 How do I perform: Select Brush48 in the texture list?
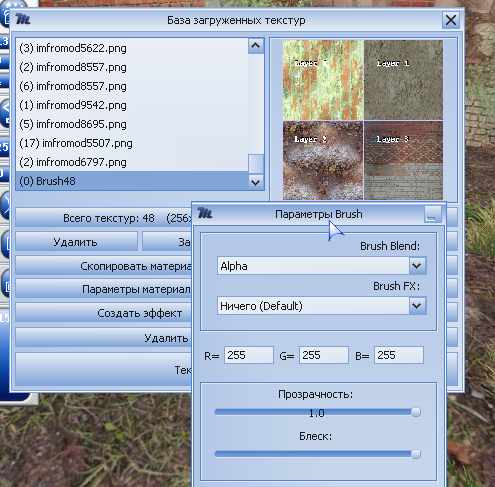pos(132,181)
